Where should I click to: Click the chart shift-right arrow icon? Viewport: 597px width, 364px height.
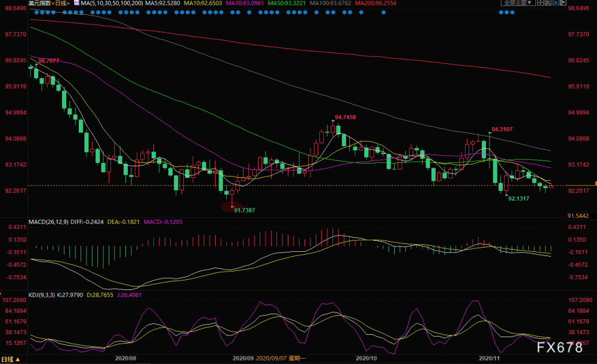click(x=563, y=2)
